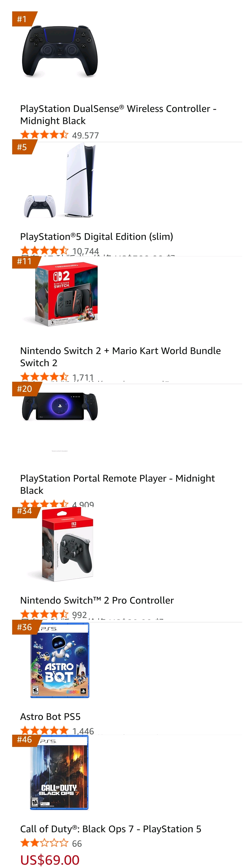This screenshot has height=868, width=250.
Task: Open the DualSense Midnight Black controller image
Action: [x=60, y=51]
